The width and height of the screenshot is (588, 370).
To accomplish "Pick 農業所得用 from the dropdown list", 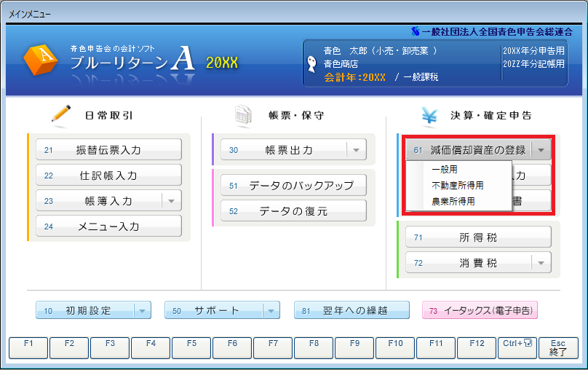I will (453, 201).
